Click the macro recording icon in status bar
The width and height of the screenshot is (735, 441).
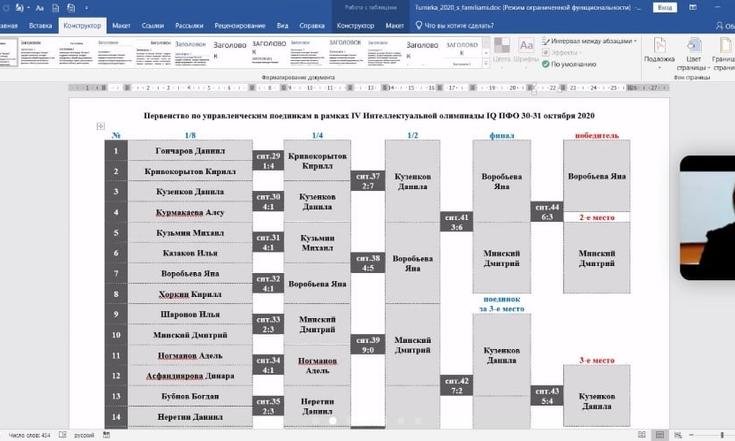click(106, 435)
